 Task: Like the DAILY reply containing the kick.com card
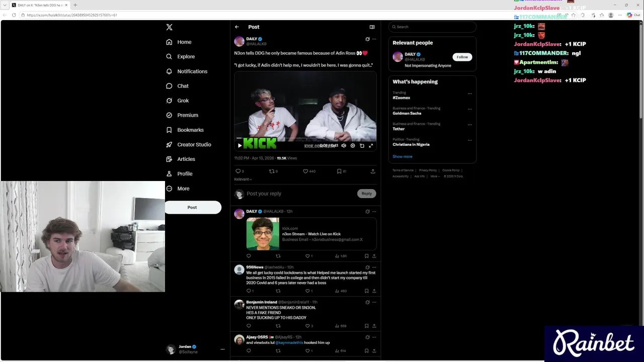point(308,256)
